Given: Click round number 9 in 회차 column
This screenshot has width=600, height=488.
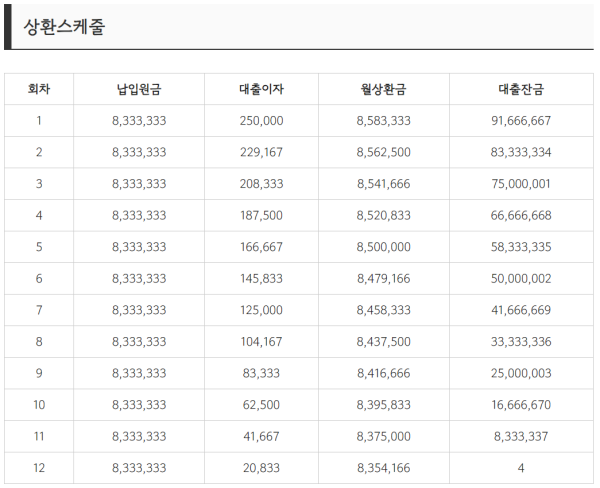Looking at the screenshot, I should (x=39, y=373).
